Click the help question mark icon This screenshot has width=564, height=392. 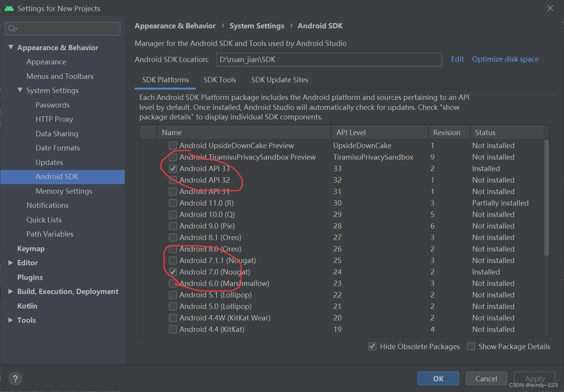tap(15, 379)
